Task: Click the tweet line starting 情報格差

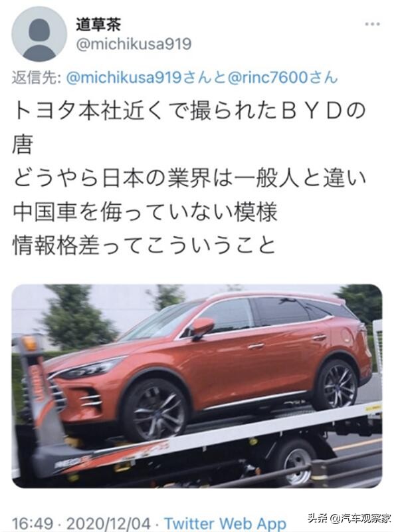Action: point(144,245)
